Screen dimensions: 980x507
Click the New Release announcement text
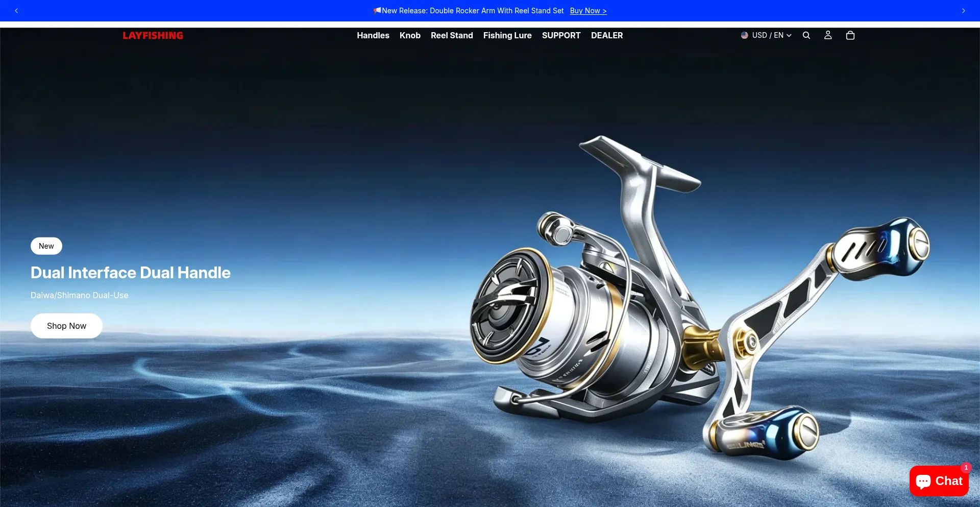(469, 11)
